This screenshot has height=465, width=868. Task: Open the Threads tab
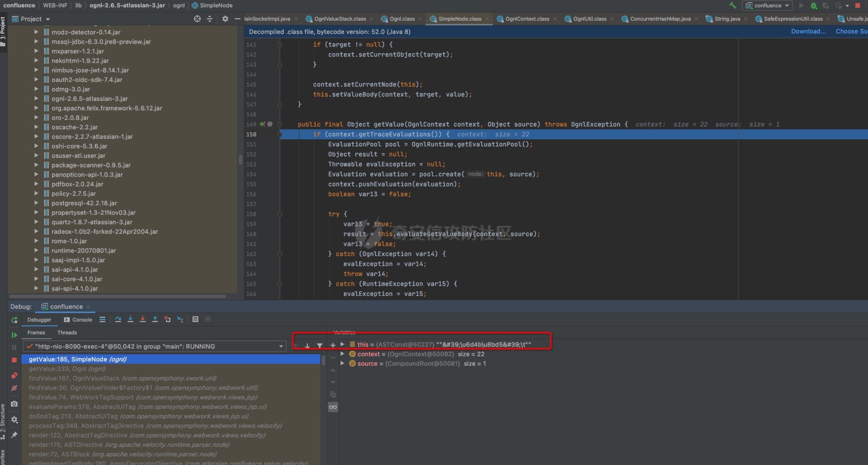(x=67, y=332)
